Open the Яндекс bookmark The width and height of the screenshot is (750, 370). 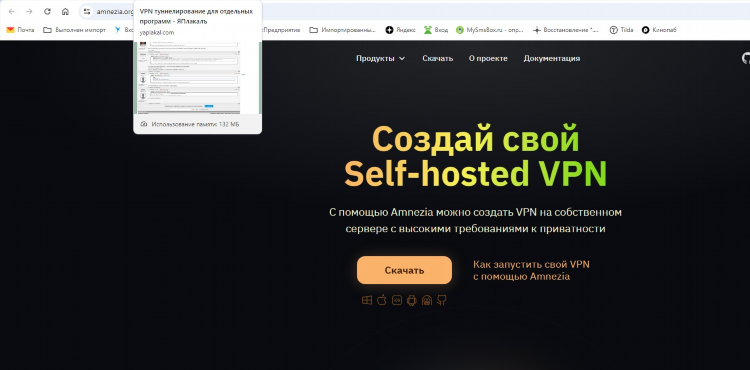pos(400,30)
